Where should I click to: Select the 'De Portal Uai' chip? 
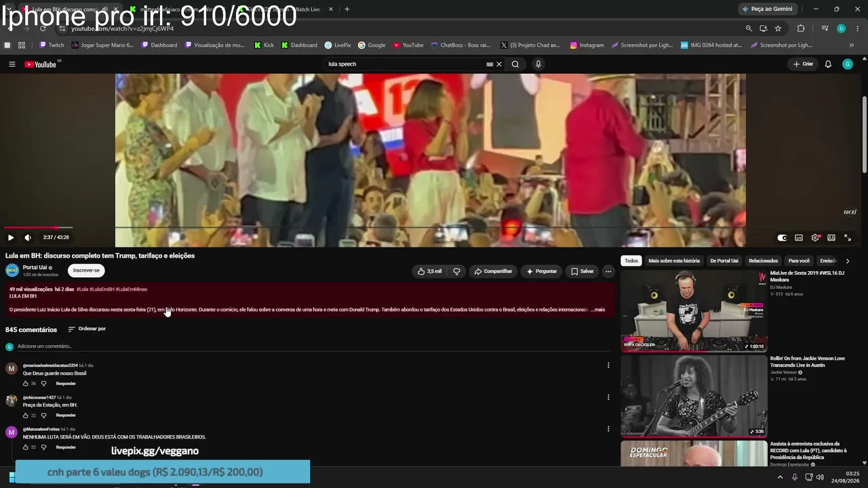[x=724, y=261]
